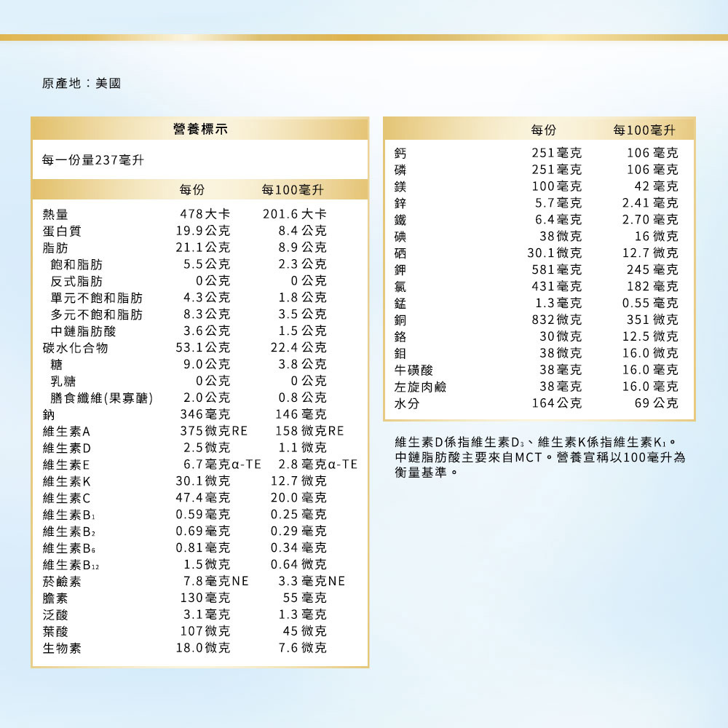The width and height of the screenshot is (728, 728).
Task: Click the 201.6大卡 per-100ml value
Action: pos(294,214)
